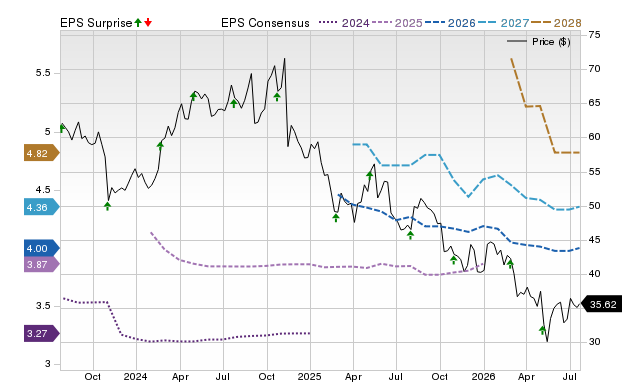Screen dimensions: 640x382
Task: Click the 2027 light blue legend entry
Action: [x=503, y=23]
